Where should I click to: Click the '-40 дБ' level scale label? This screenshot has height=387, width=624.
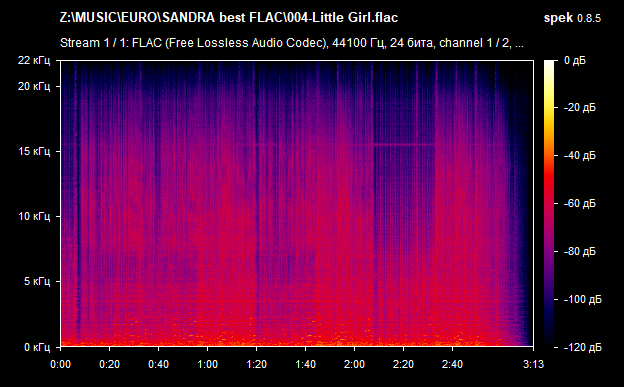[x=579, y=155]
